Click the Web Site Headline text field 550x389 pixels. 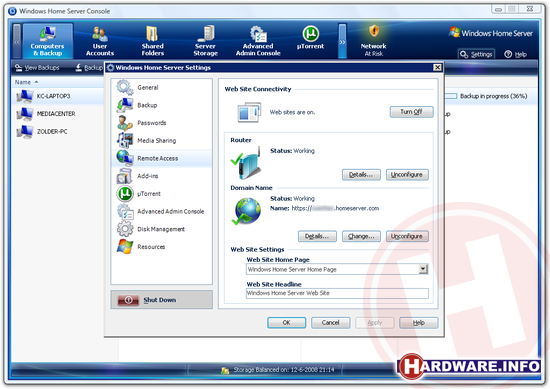337,293
